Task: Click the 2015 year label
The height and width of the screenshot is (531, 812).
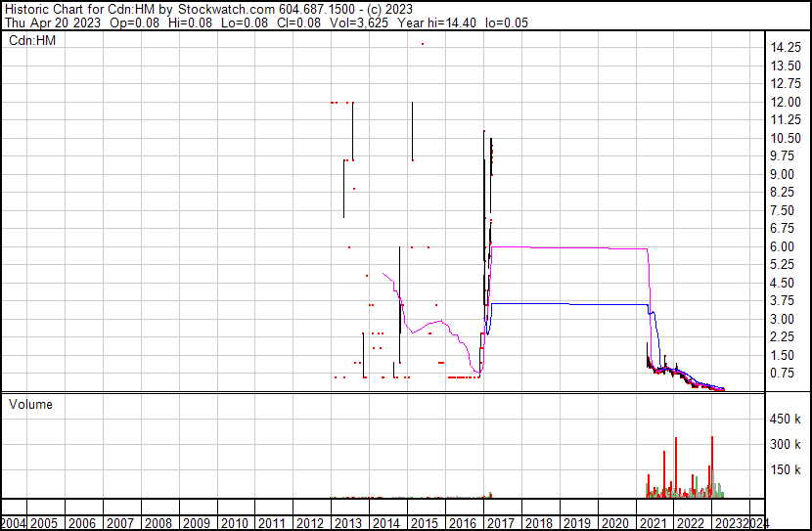Action: point(424,523)
